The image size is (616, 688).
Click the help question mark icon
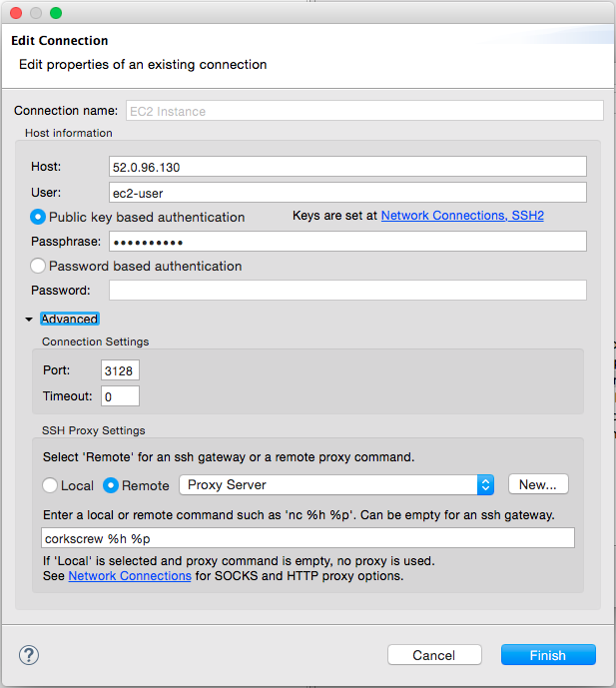click(x=29, y=655)
